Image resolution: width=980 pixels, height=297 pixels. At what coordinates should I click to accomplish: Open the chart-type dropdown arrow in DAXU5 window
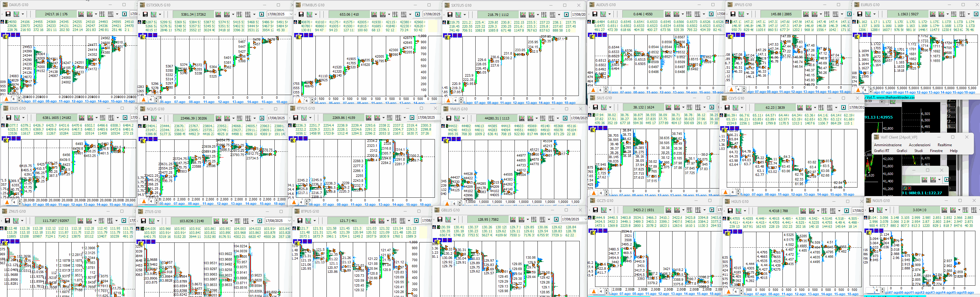(22, 14)
